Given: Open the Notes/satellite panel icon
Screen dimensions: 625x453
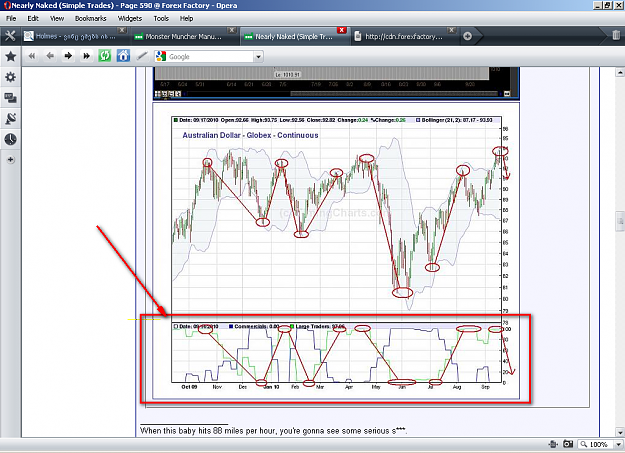Looking at the screenshot, I should 10,118.
